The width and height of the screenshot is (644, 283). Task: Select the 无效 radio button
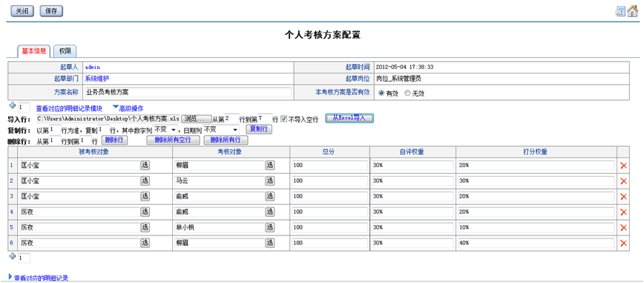tap(407, 94)
